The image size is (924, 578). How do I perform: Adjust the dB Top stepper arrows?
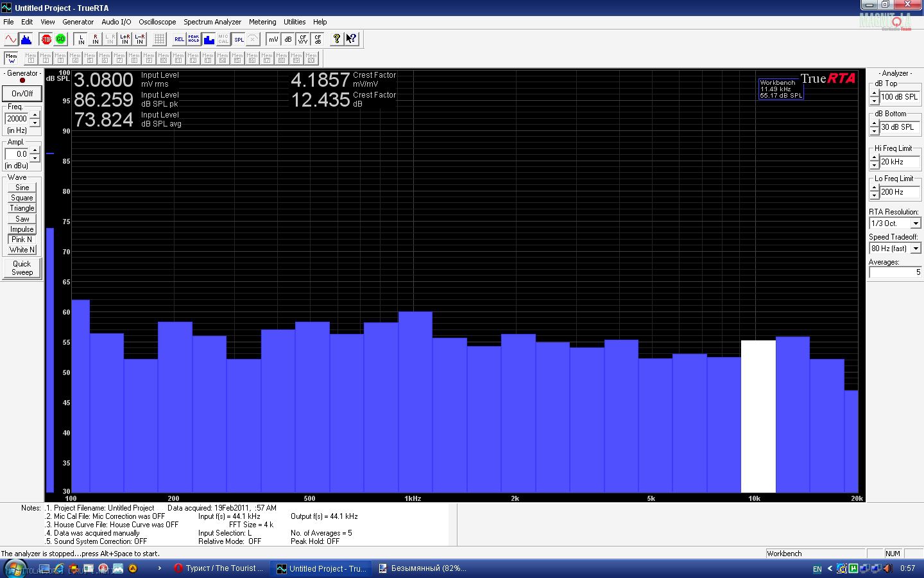(x=874, y=97)
